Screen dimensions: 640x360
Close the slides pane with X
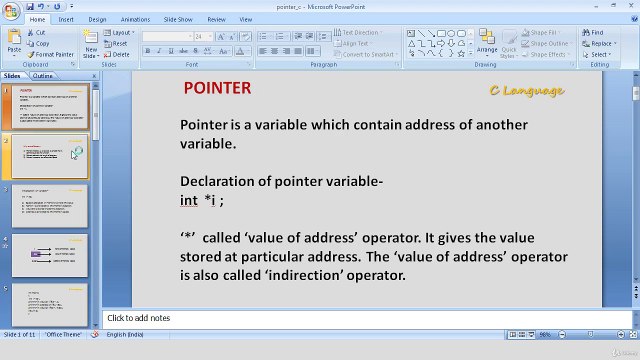pos(94,76)
